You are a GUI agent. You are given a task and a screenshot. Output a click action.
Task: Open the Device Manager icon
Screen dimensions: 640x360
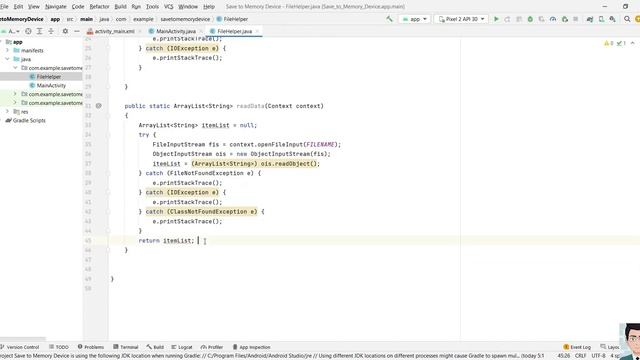pyautogui.click(x=601, y=19)
